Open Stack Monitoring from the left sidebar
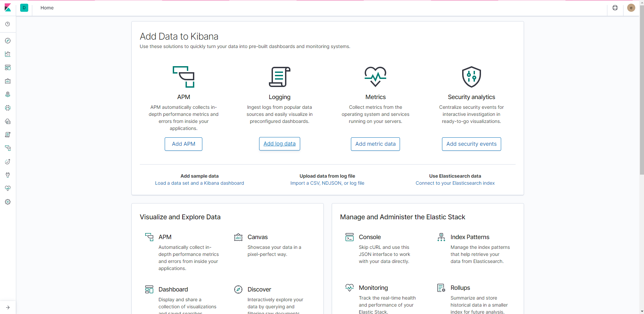This screenshot has height=314, width=644. (x=8, y=188)
